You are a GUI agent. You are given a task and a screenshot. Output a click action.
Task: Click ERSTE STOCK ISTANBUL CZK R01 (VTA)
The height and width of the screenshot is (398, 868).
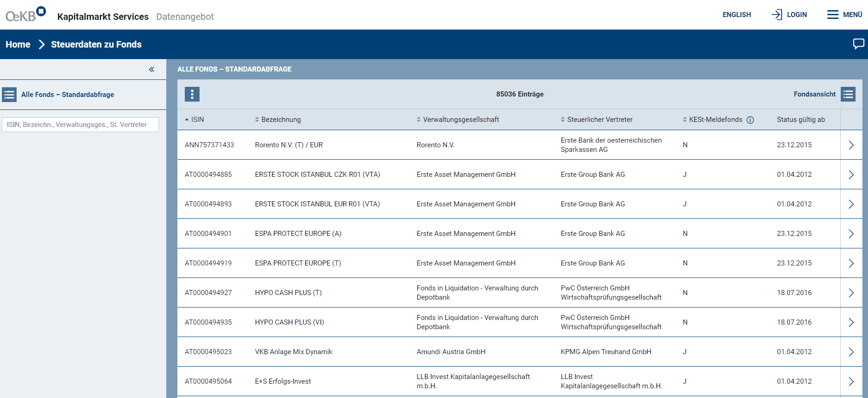(x=317, y=175)
